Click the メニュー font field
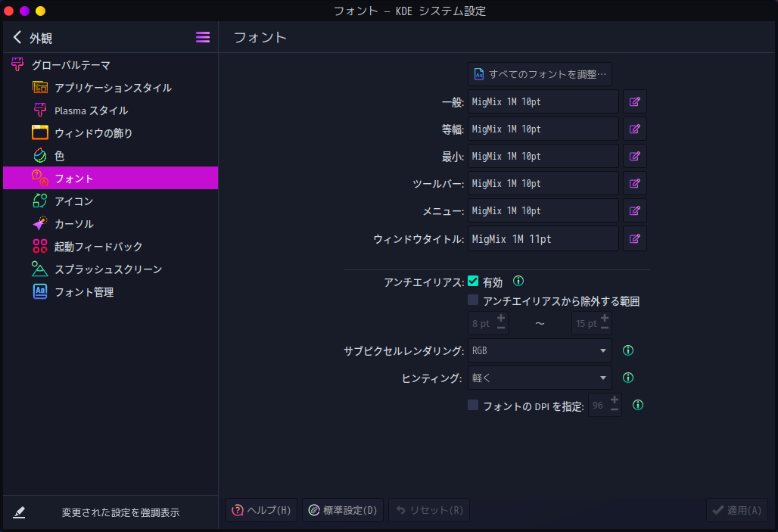Screen dimensions: 778x532 (x=543, y=211)
